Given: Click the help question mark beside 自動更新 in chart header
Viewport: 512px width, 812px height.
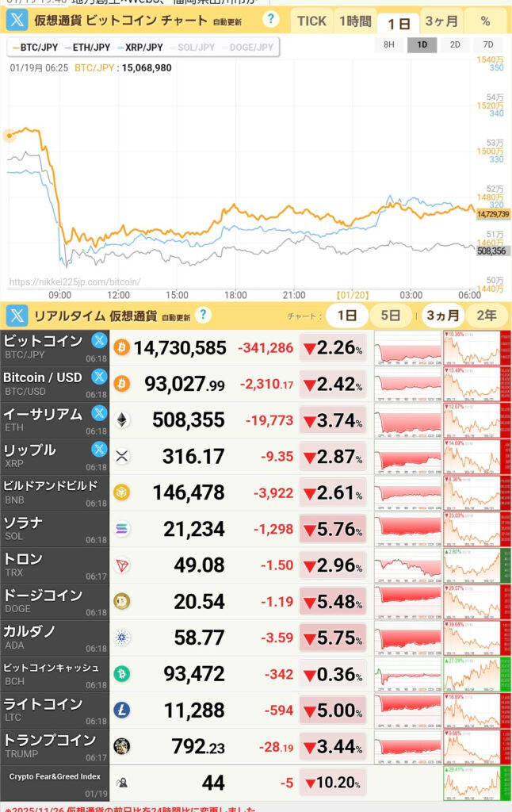Looking at the screenshot, I should click(x=272, y=20).
